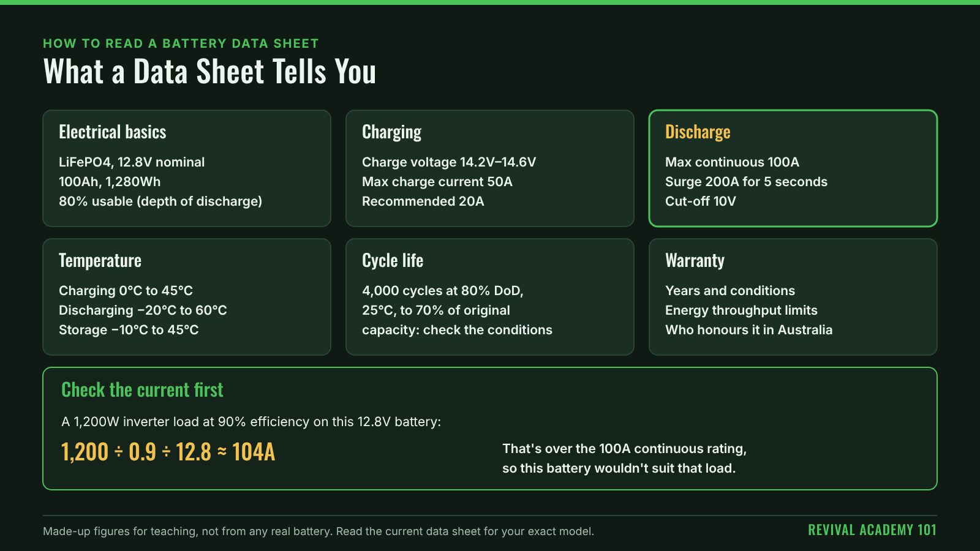
Task: Click 'Discharging −20°C to 60°C' line
Action: (143, 310)
